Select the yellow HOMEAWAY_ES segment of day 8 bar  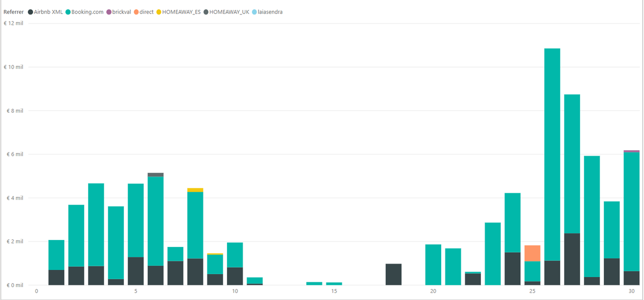pyautogui.click(x=195, y=190)
